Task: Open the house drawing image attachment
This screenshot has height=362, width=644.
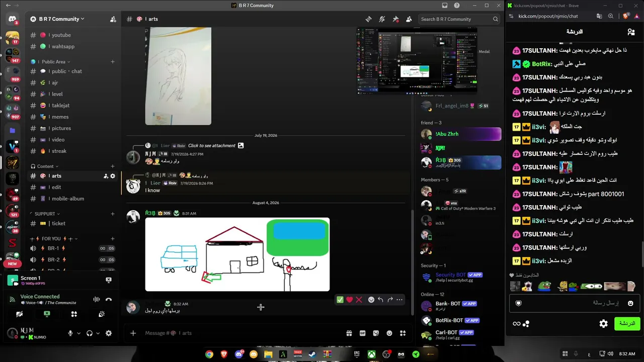Action: (237, 254)
